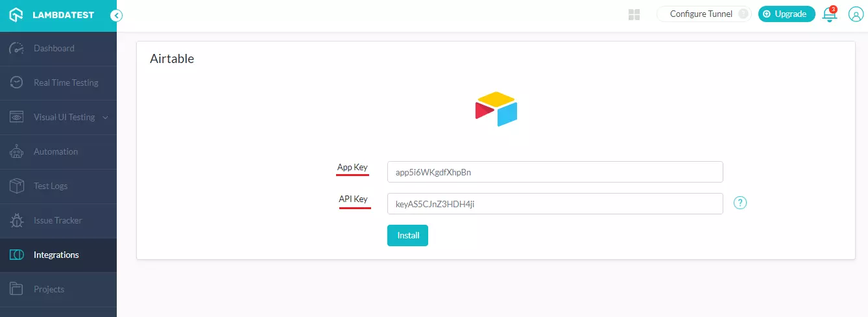The image size is (868, 317).
Task: Select Integrations in the sidebar
Action: pos(58,255)
